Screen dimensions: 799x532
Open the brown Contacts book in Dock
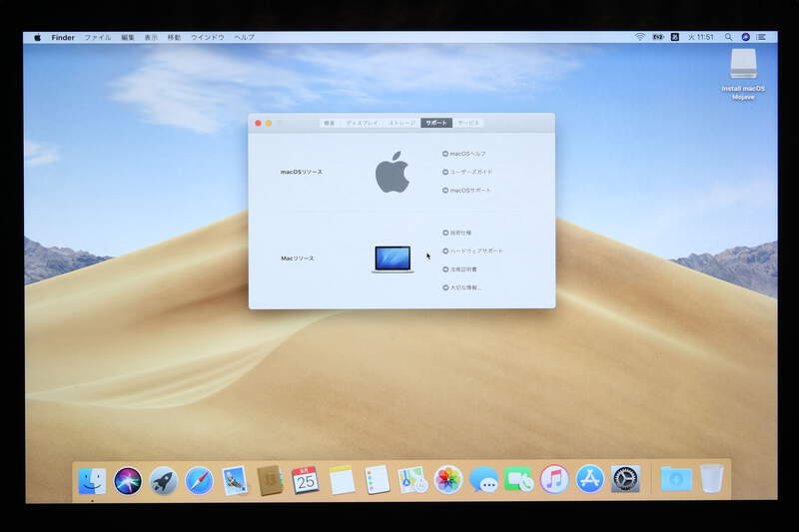tap(270, 480)
